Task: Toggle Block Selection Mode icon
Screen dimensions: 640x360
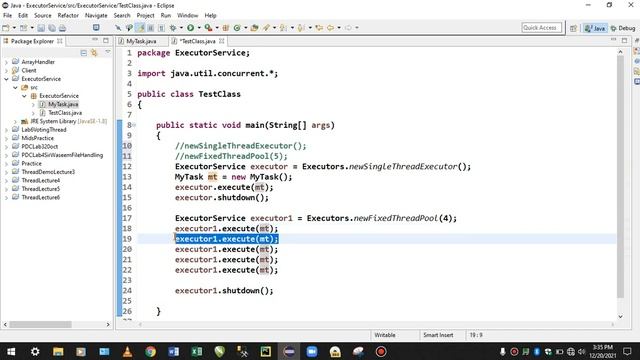Action: tap(151, 28)
